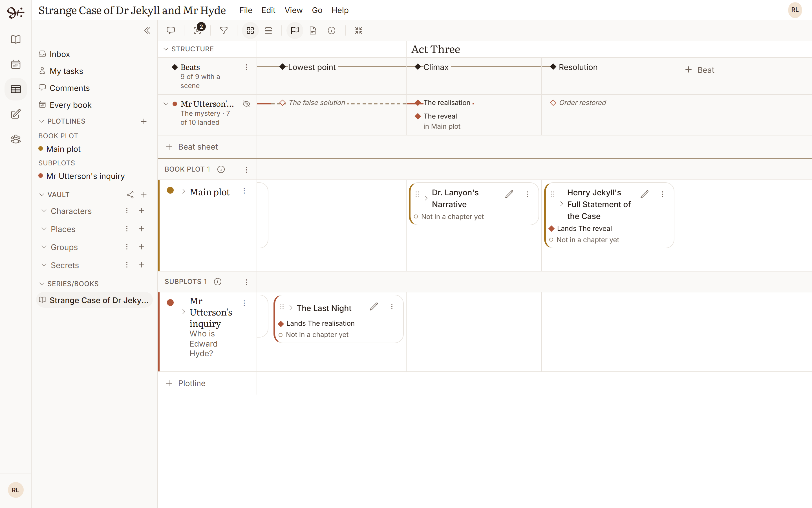This screenshot has height=508, width=812.
Task: Add a new Beat sheet
Action: coord(192,147)
